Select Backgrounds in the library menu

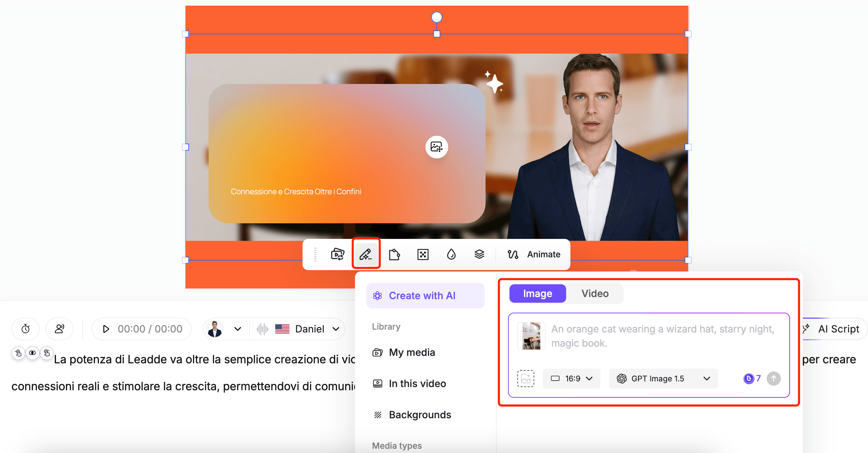[420, 415]
